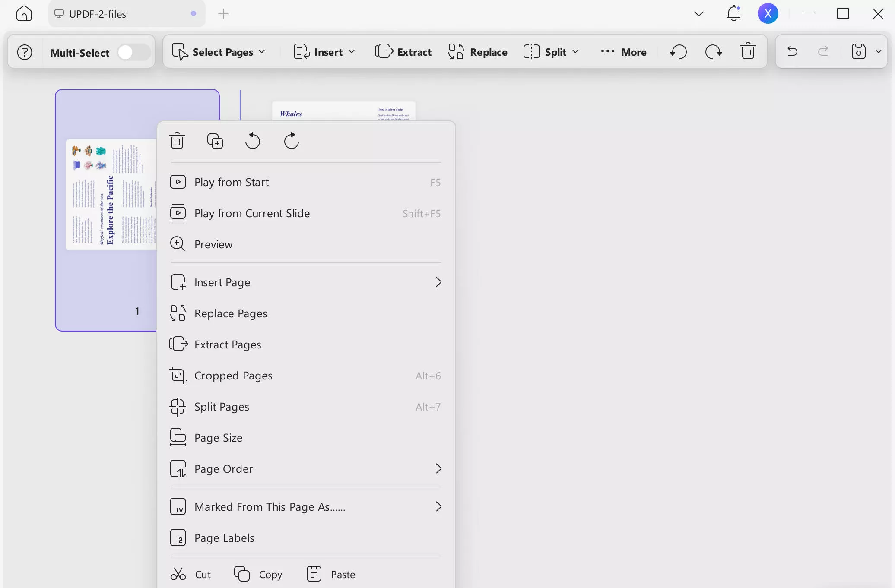Go to the home screen icon
The height and width of the screenshot is (588, 895).
pos(23,13)
